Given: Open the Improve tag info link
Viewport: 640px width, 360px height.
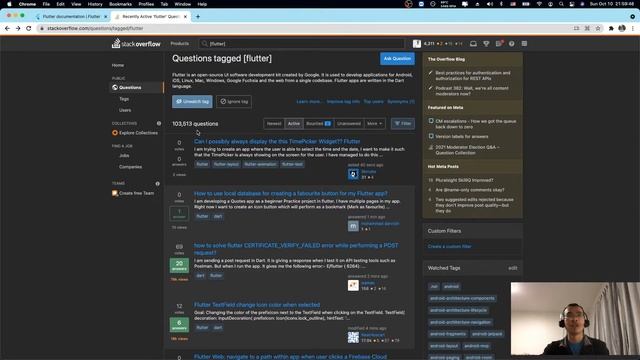Looking at the screenshot, I should pyautogui.click(x=343, y=101).
